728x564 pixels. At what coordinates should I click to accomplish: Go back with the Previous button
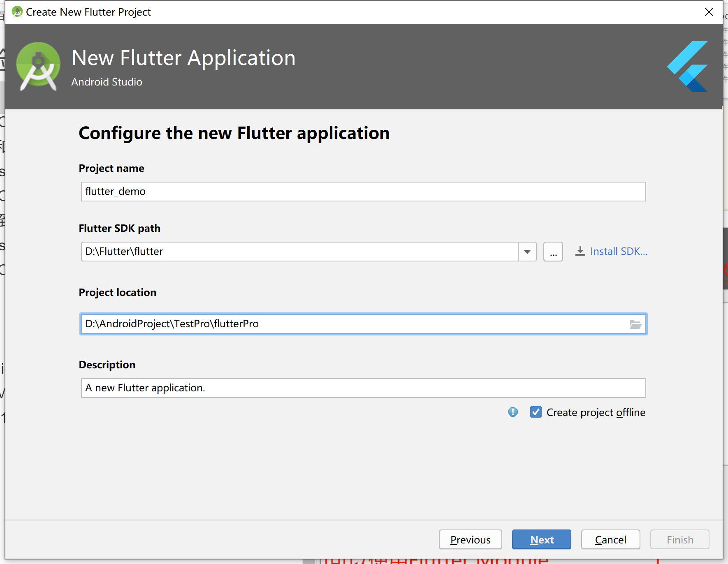[471, 539]
